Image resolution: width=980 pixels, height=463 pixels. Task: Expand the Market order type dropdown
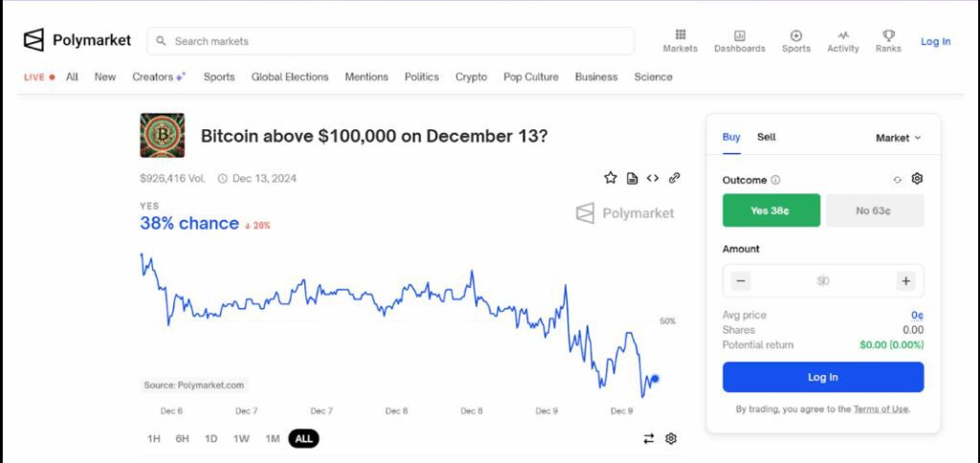point(898,138)
